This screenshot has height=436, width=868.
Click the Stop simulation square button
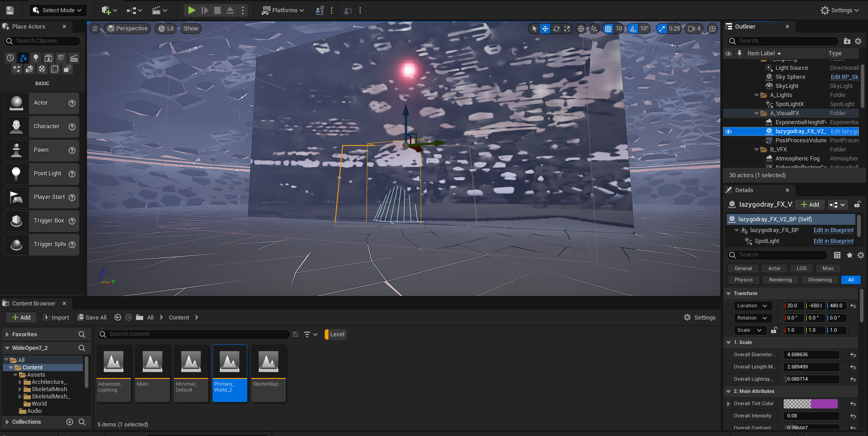pyautogui.click(x=217, y=10)
